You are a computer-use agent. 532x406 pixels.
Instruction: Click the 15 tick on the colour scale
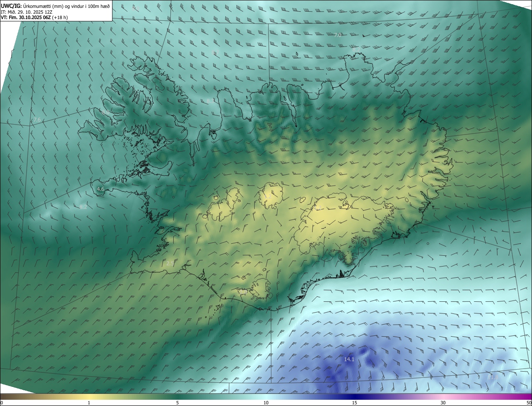(x=355, y=403)
